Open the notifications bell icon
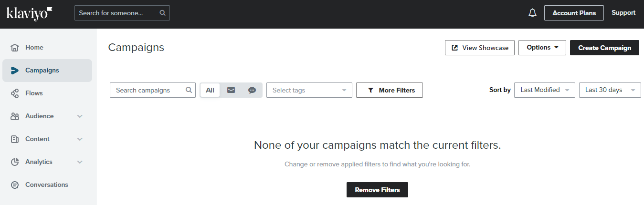Screen dimensions: 644x205 click(x=533, y=13)
